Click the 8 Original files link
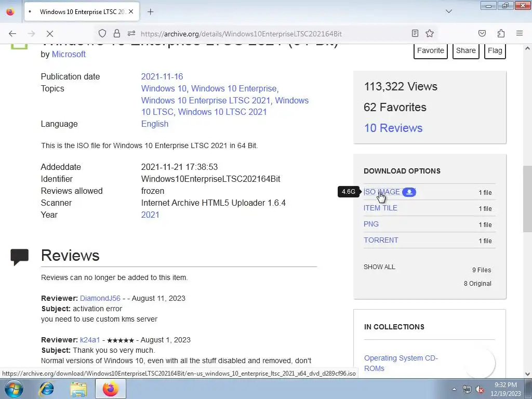This screenshot has height=399, width=532. (x=477, y=284)
